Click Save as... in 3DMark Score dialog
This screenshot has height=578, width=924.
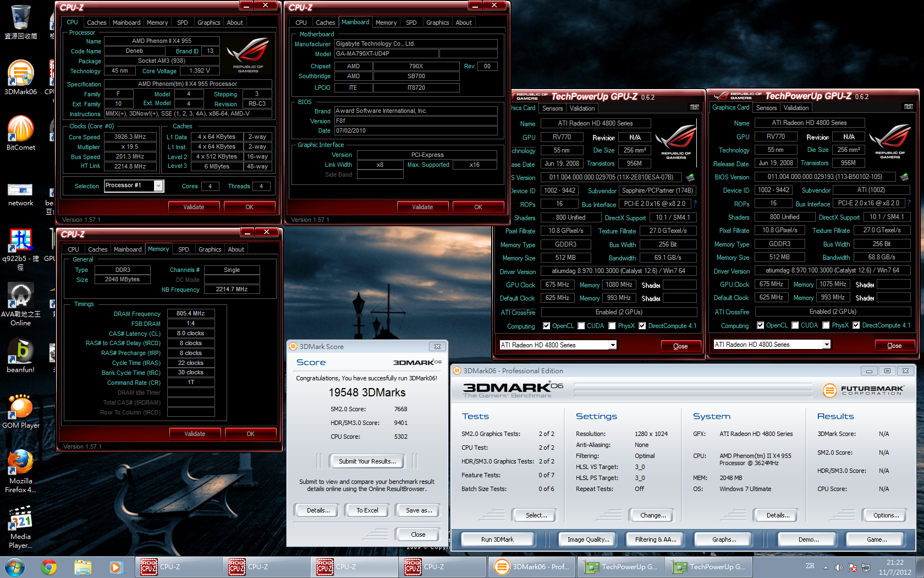[419, 510]
